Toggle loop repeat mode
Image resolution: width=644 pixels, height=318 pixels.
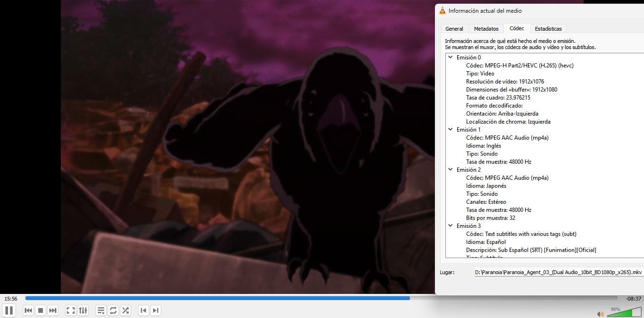click(x=113, y=310)
